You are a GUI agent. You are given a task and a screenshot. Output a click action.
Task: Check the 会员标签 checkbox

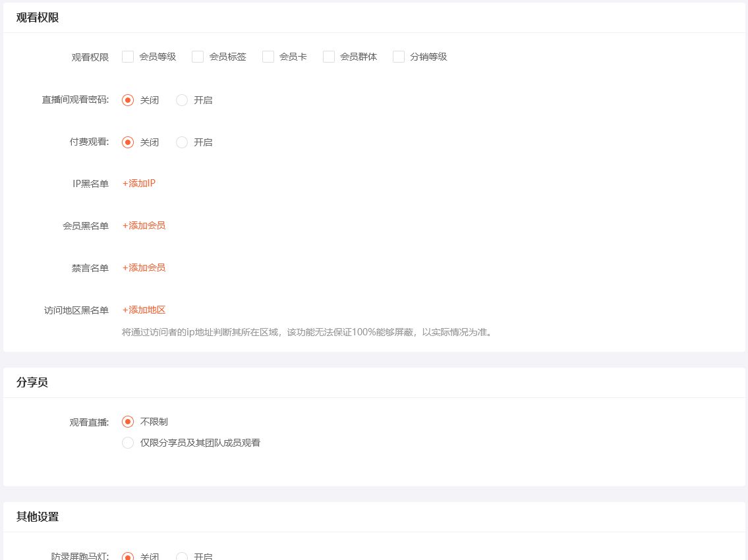pyautogui.click(x=198, y=57)
